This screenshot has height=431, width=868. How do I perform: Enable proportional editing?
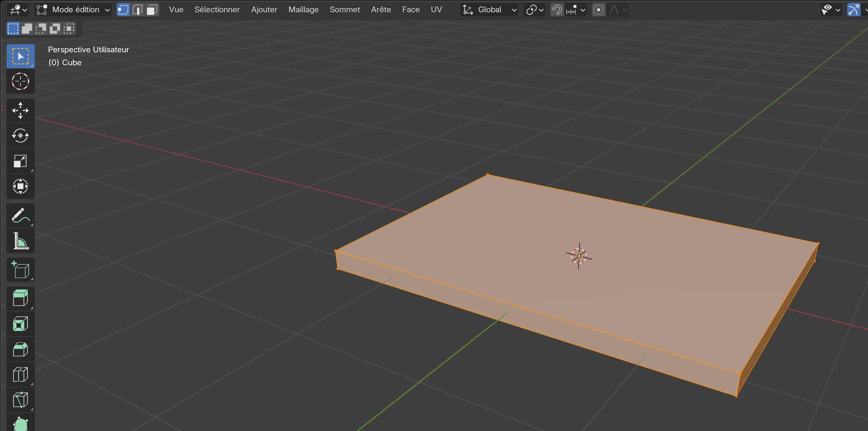(598, 10)
